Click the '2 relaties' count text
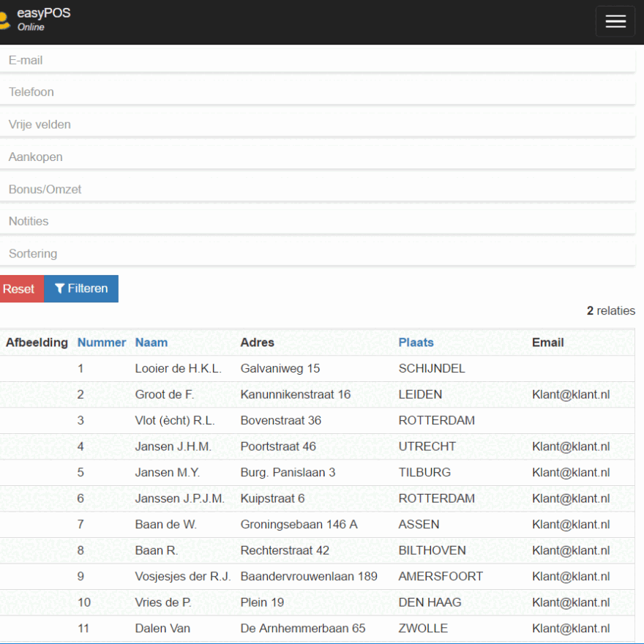The image size is (644, 644). click(611, 310)
